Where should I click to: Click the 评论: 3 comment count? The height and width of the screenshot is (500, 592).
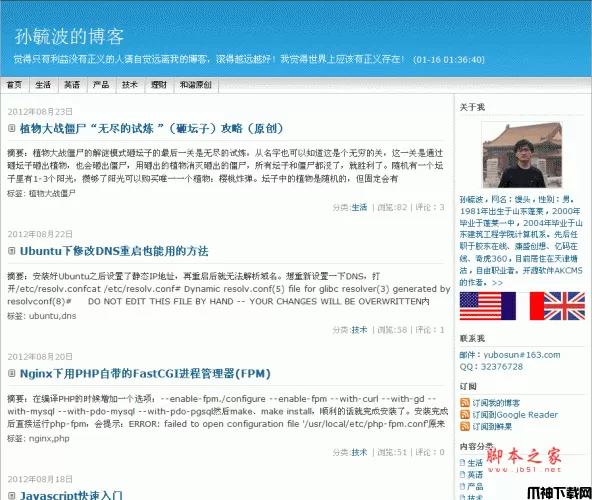(430, 207)
